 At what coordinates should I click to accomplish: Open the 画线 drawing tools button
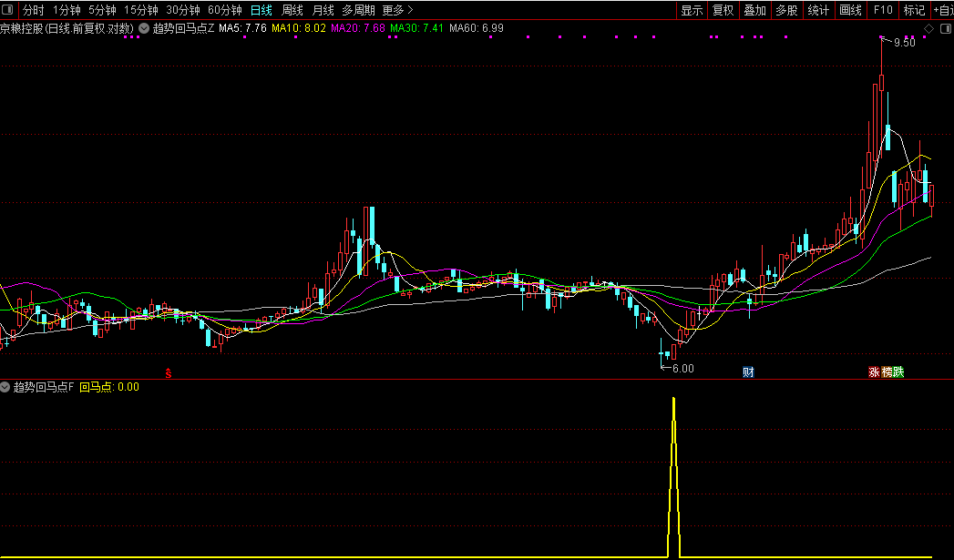[849, 11]
